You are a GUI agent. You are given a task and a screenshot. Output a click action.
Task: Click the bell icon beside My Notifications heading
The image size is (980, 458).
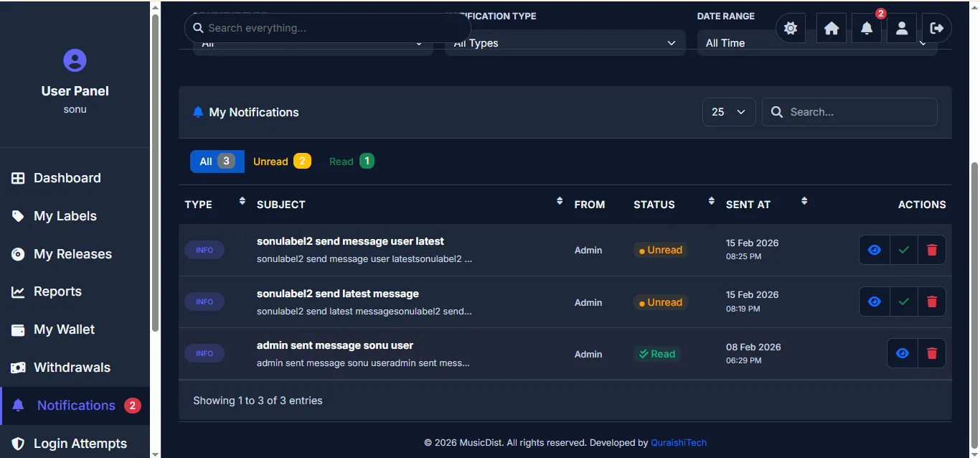click(198, 112)
